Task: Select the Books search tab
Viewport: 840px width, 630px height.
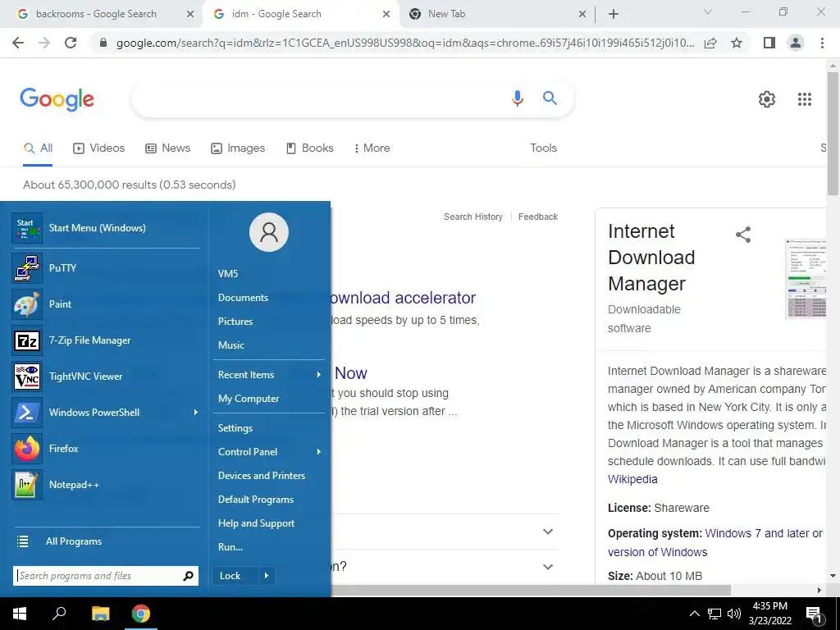Action: (x=309, y=148)
